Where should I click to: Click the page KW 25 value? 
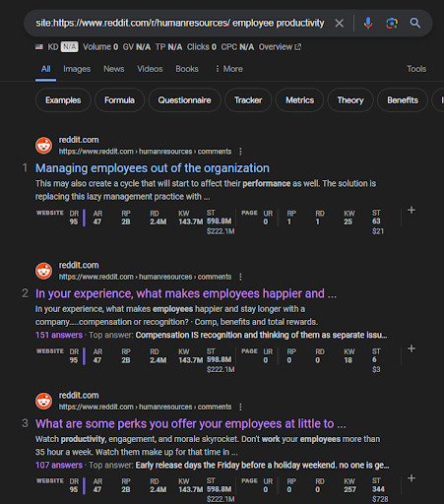coord(349,221)
